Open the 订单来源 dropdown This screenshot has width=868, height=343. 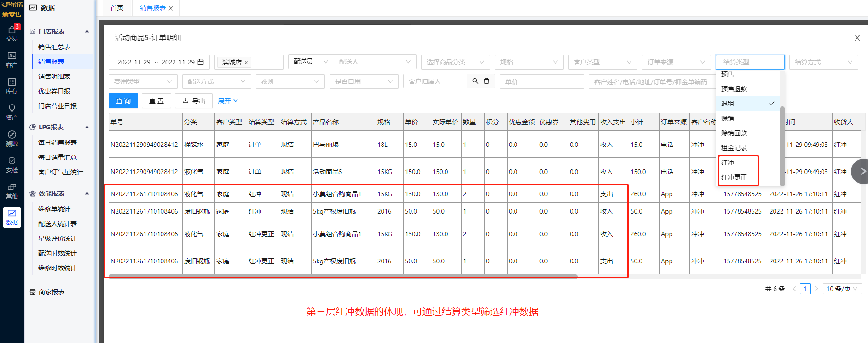coord(676,62)
